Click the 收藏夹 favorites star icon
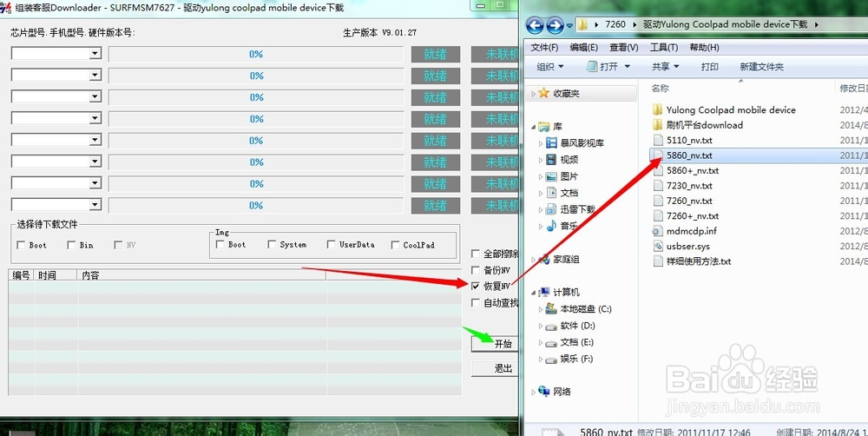The image size is (868, 436). [544, 93]
